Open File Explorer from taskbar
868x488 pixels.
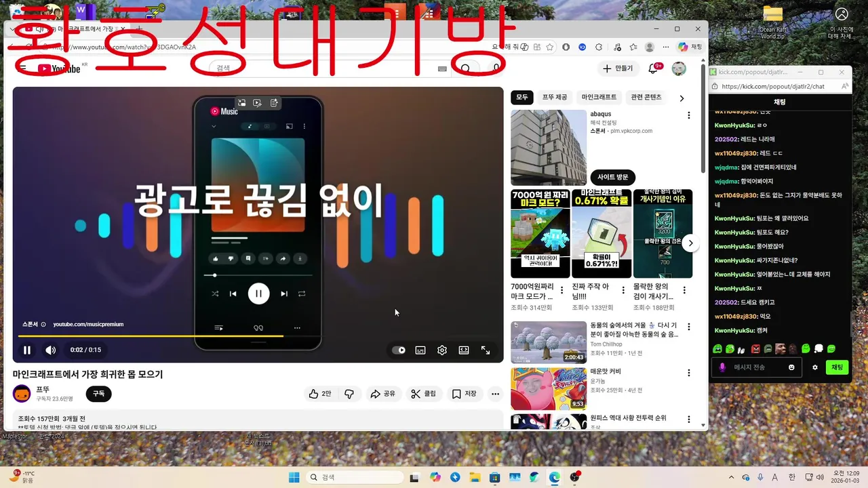click(475, 477)
